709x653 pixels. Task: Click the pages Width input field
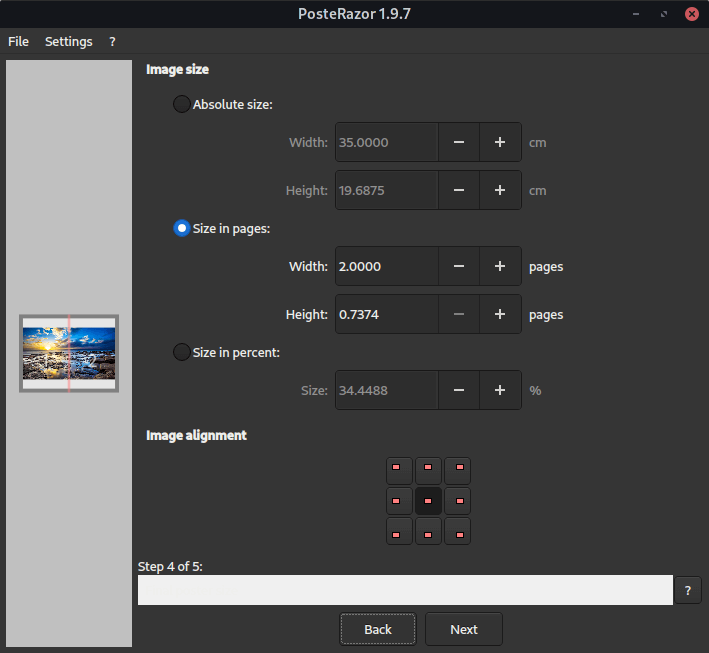coord(386,266)
